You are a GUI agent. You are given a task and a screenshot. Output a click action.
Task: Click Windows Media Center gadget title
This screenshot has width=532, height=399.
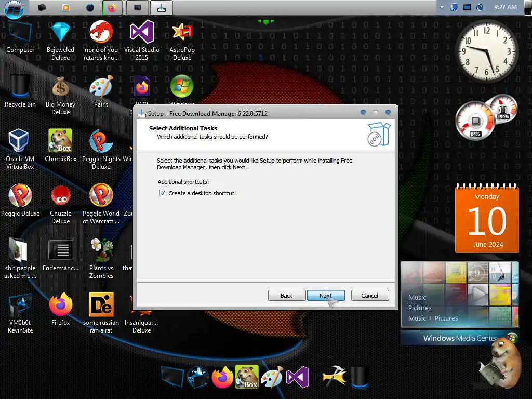coord(460,338)
